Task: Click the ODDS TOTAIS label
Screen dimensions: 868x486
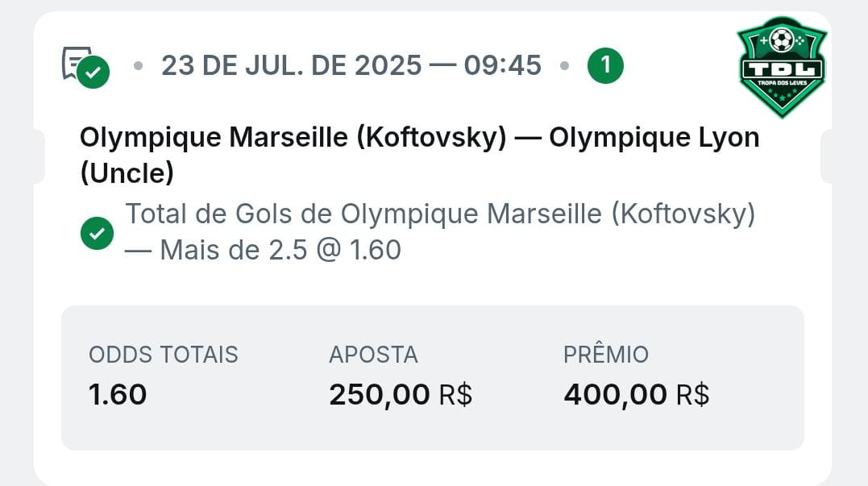Action: pos(164,355)
